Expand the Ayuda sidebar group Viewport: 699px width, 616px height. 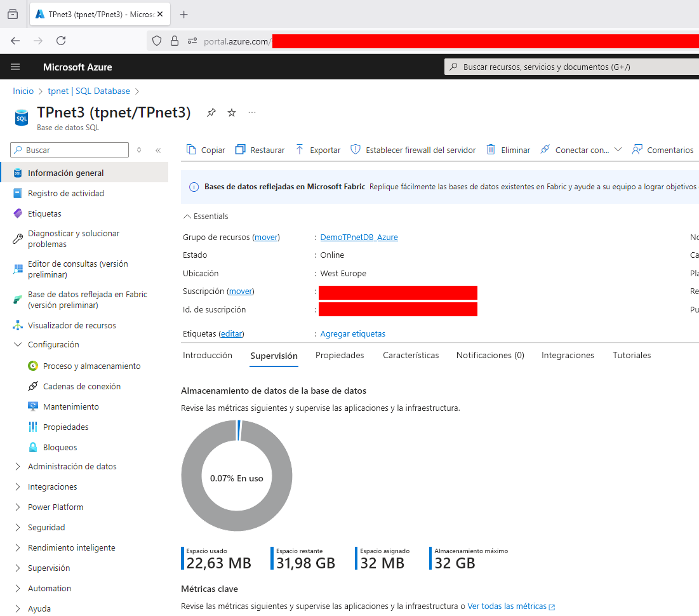pos(18,608)
